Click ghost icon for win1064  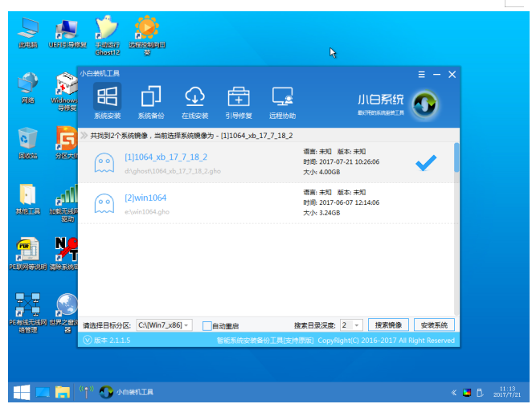pos(104,203)
